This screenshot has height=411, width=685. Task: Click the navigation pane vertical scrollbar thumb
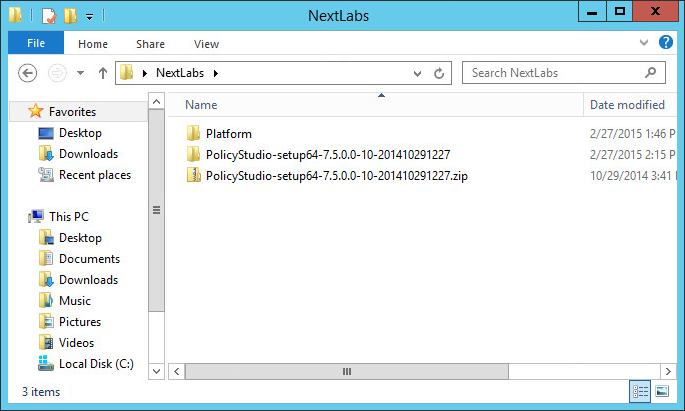coord(156,211)
